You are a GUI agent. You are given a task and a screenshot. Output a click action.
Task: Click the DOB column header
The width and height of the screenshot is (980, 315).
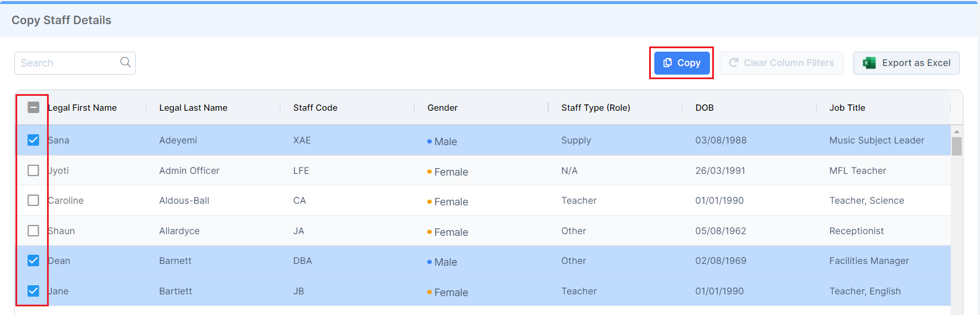click(x=704, y=108)
